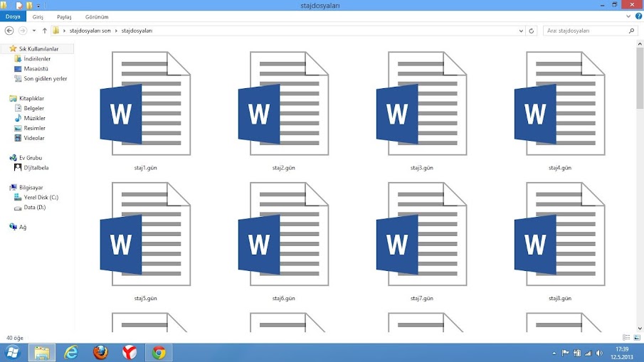Open the Müzikler library

click(34, 118)
